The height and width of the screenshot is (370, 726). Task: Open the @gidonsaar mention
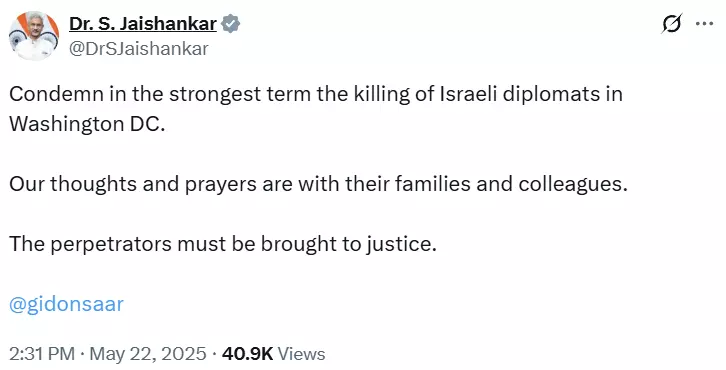(x=66, y=304)
